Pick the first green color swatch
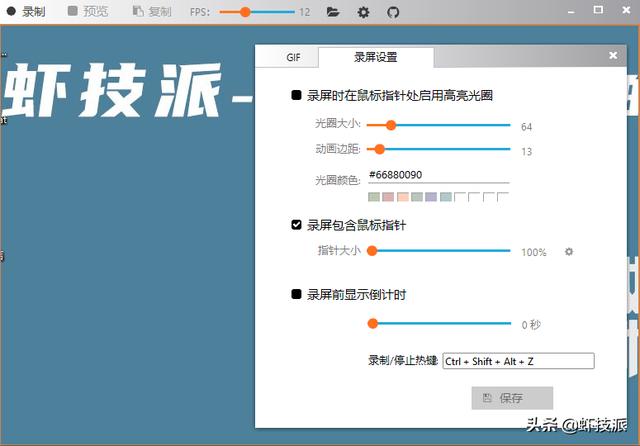Image resolution: width=640 pixels, height=446 pixels. (374, 197)
